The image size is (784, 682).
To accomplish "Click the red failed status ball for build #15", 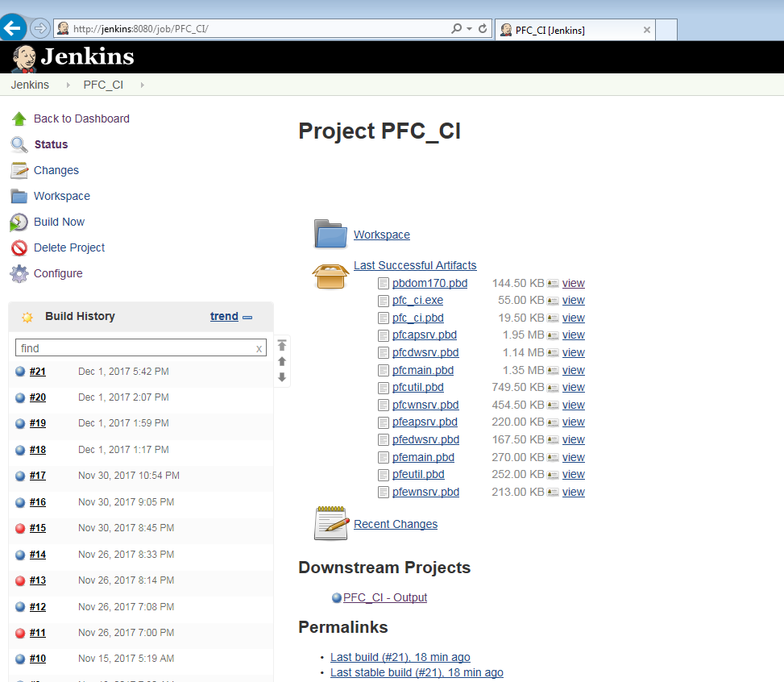I will tap(20, 528).
